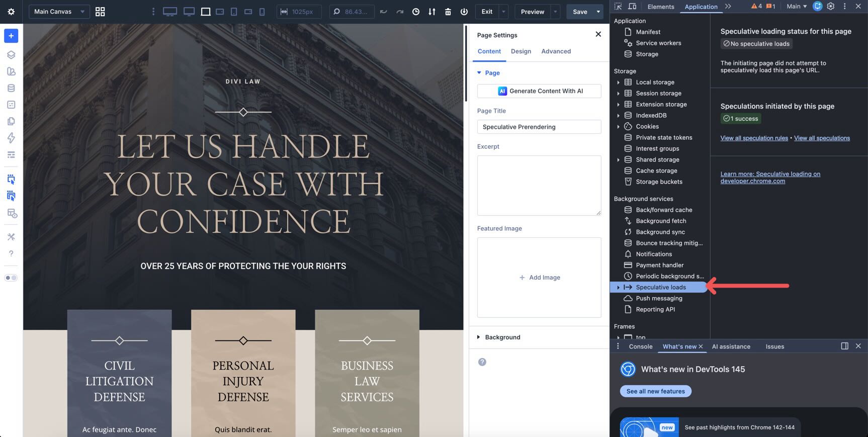
Task: Open the View all speculation rules link
Action: pos(754,138)
